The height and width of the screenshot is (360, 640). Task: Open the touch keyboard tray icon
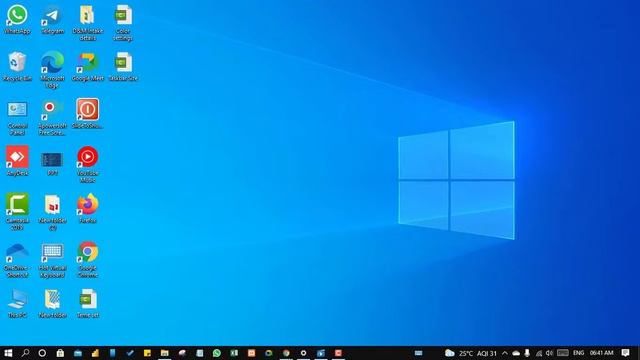tap(563, 353)
